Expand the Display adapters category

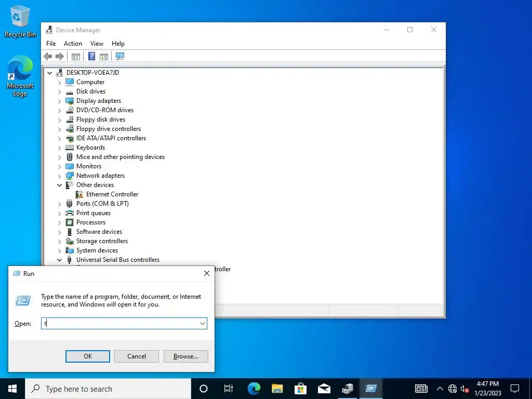coord(59,101)
